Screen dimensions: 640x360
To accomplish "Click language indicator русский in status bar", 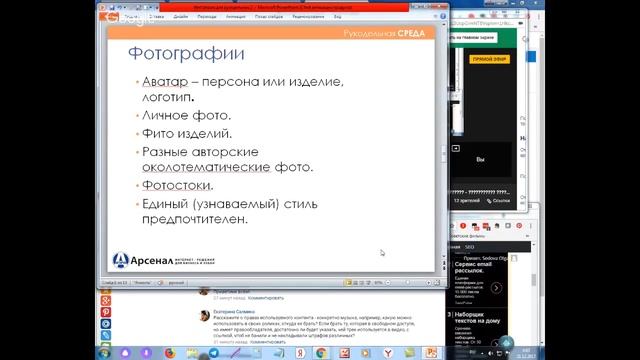I will [176, 282].
